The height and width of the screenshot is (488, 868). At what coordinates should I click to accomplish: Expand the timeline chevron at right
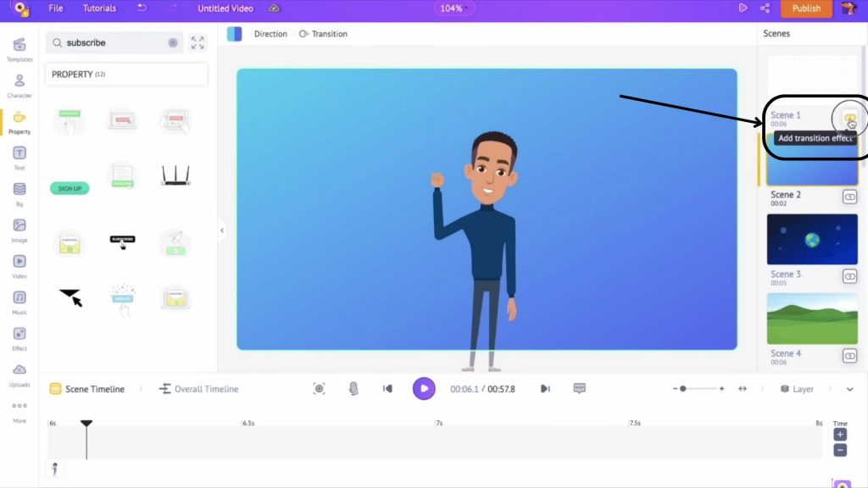pyautogui.click(x=850, y=389)
